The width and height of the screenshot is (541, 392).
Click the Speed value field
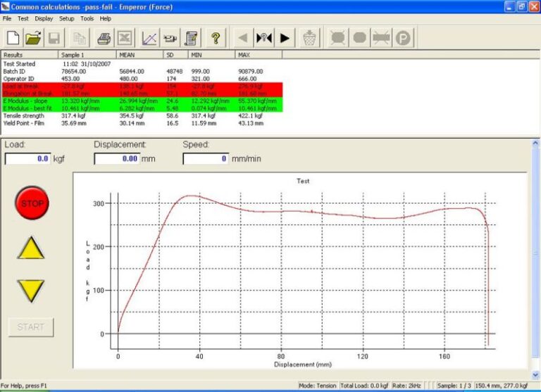[x=206, y=159]
